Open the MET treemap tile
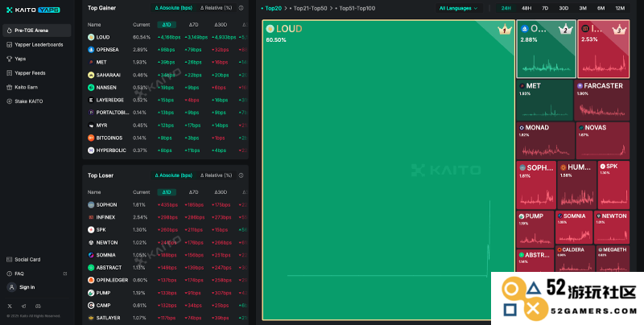 544,100
